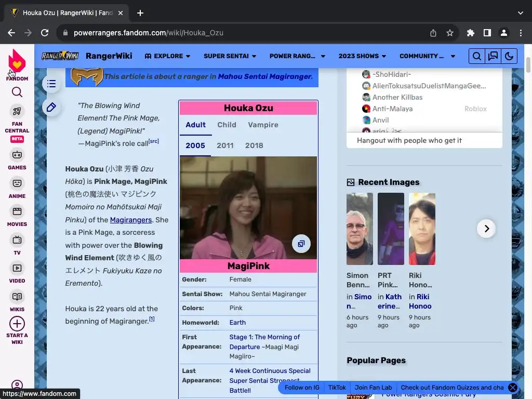The height and width of the screenshot is (399, 532).
Task: Open Chrome extensions puzzle icon
Action: pos(470,33)
